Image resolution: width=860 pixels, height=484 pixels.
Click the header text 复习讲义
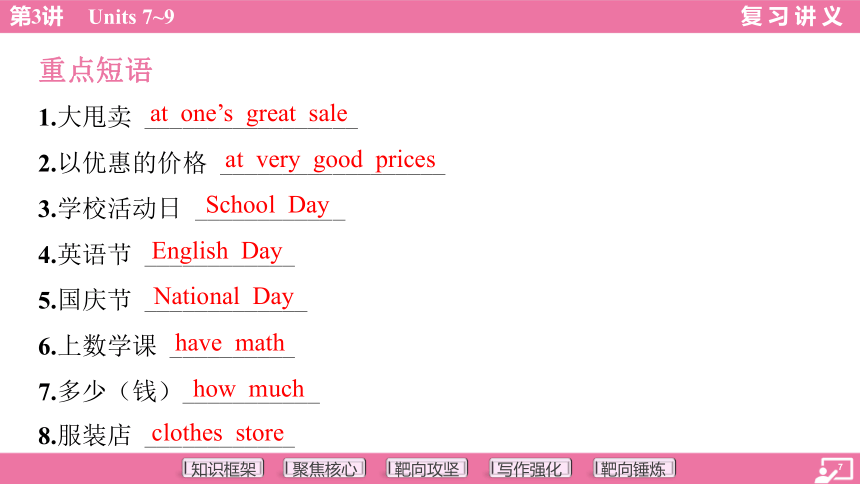tap(791, 16)
